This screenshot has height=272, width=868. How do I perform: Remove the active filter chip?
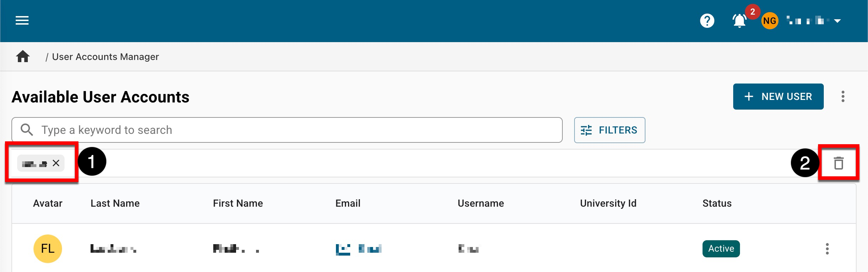[x=56, y=163]
